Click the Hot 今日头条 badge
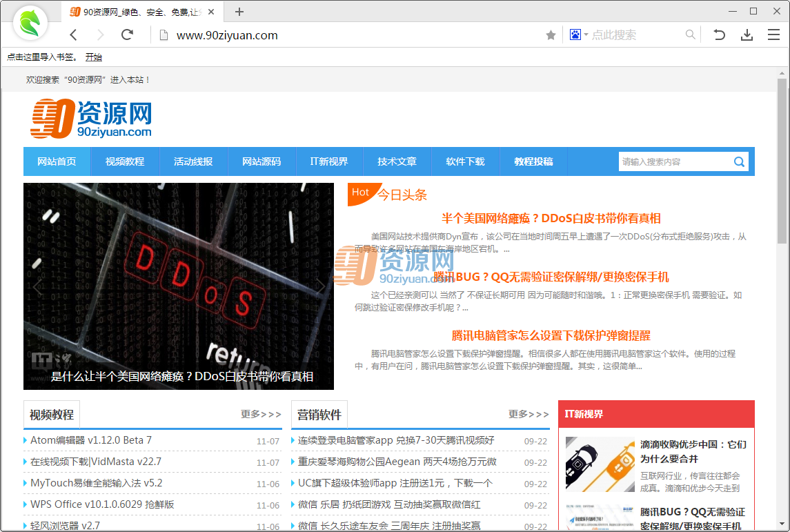 point(388,195)
